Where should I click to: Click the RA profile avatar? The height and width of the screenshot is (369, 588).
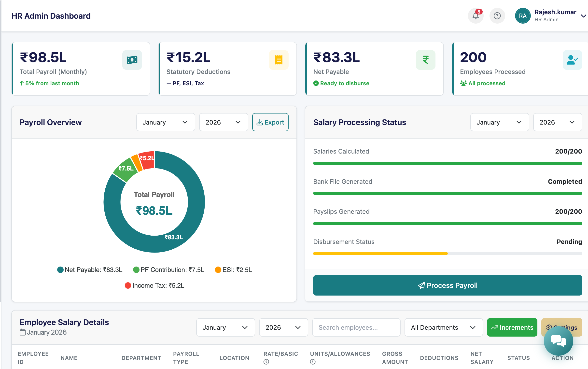pyautogui.click(x=523, y=15)
